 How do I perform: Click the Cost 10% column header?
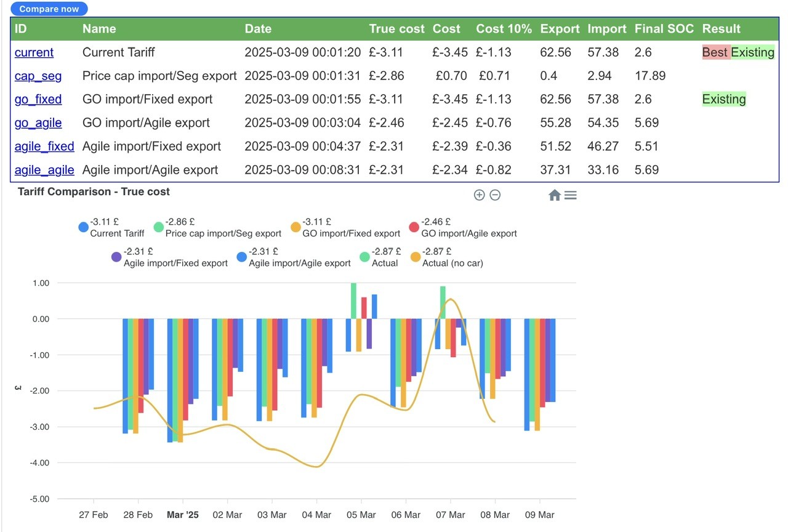(x=504, y=29)
